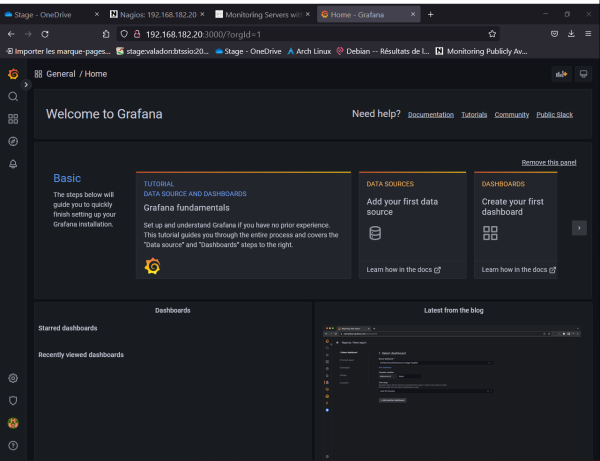Image resolution: width=600 pixels, height=461 pixels.
Task: Click the Starred dashboards heading
Action: click(68, 328)
